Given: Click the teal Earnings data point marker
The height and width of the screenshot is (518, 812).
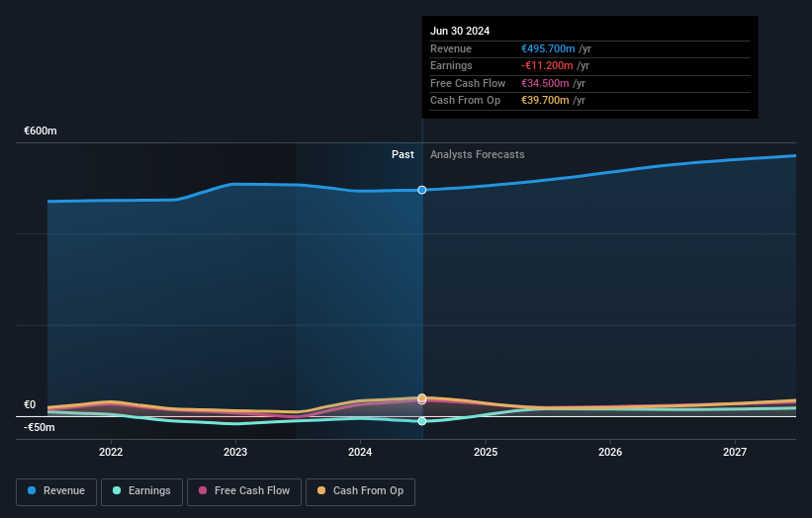Looking at the screenshot, I should click(x=422, y=421).
